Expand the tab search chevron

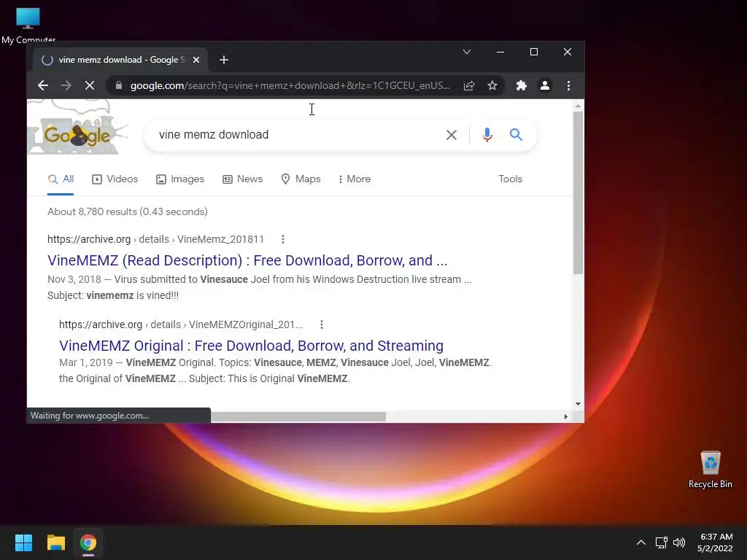pos(467,52)
